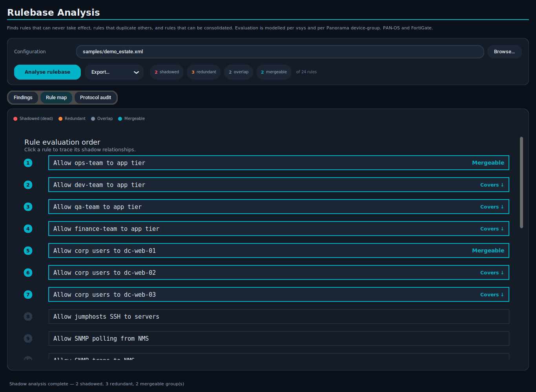Click Mergeable tag on dc-web-01 rule
536x392 pixels.
pos(488,250)
